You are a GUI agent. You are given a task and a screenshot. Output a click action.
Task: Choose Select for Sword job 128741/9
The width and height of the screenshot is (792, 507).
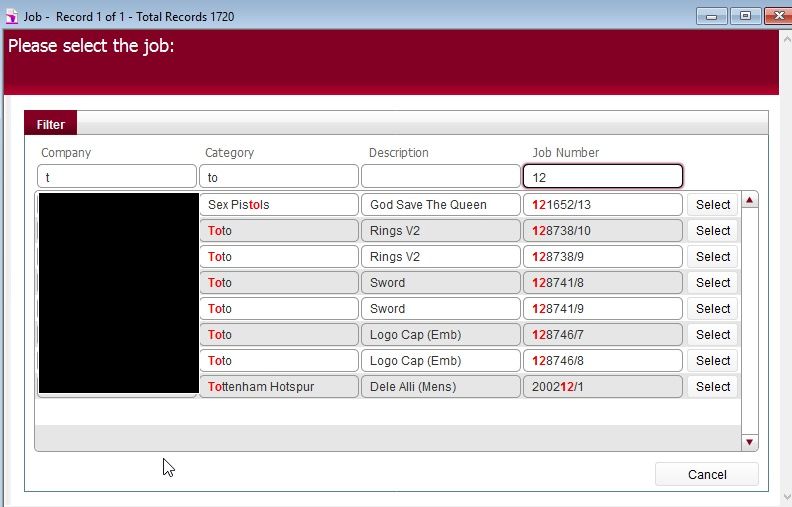(712, 309)
